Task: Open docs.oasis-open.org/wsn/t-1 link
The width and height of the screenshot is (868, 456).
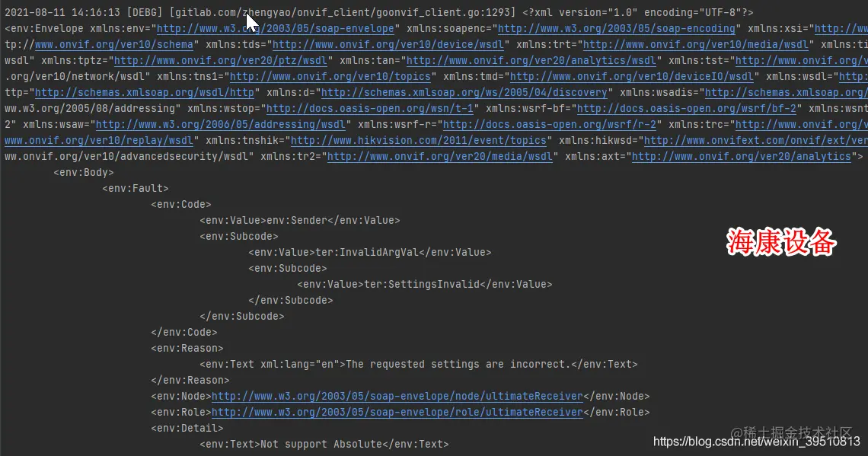Action: point(370,109)
